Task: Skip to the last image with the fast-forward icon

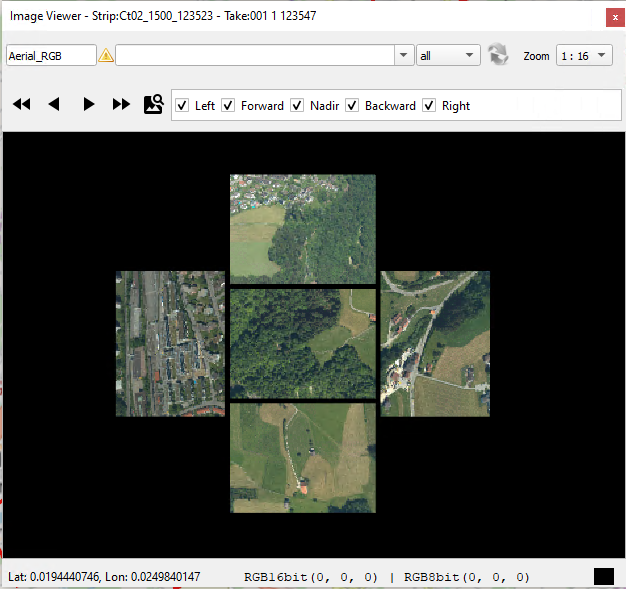Action: click(x=121, y=104)
